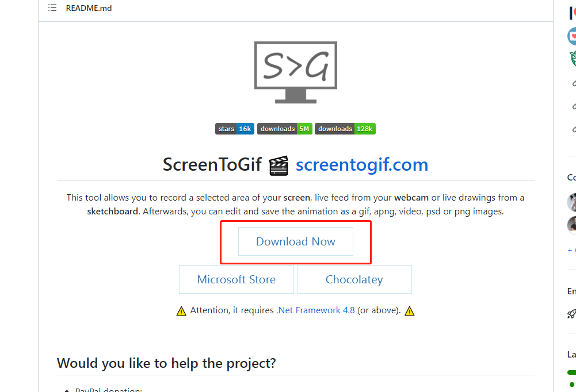
Task: Click the README.md file title
Action: coord(89,8)
